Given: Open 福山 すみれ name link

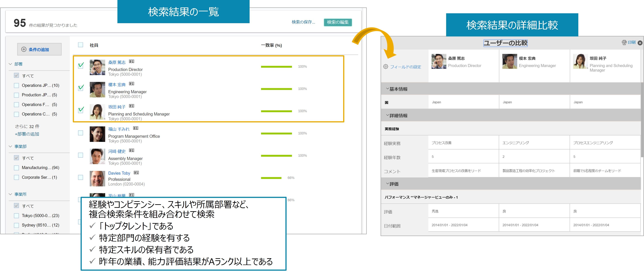Looking at the screenshot, I should pyautogui.click(x=119, y=129).
